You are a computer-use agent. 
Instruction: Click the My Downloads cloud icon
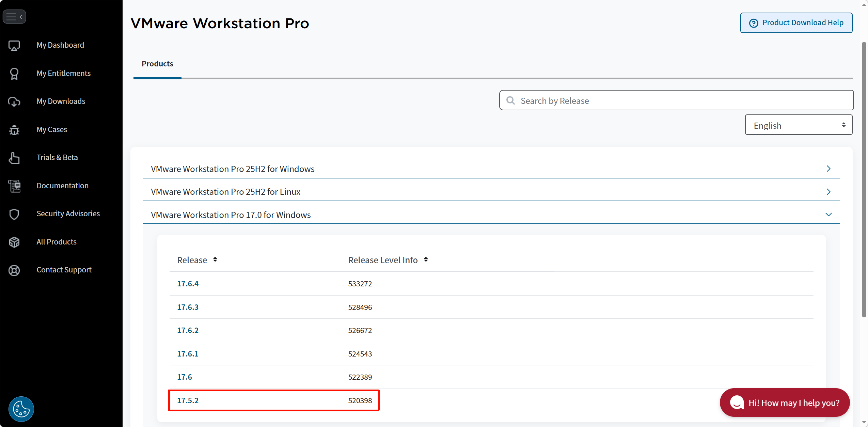(x=14, y=101)
